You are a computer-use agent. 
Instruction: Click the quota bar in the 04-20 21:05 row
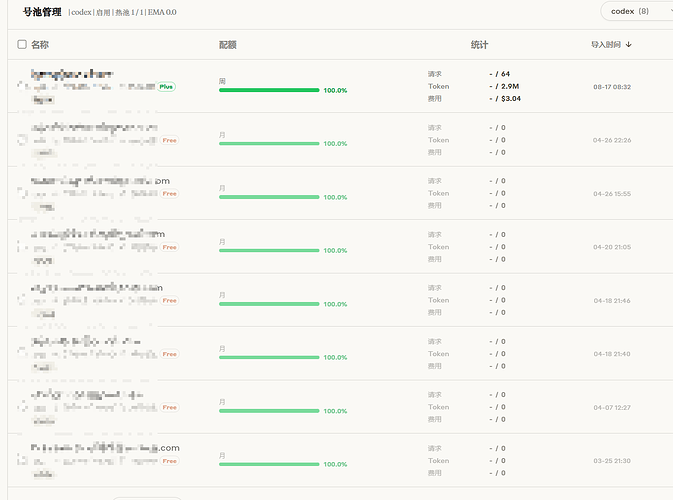[x=269, y=250]
